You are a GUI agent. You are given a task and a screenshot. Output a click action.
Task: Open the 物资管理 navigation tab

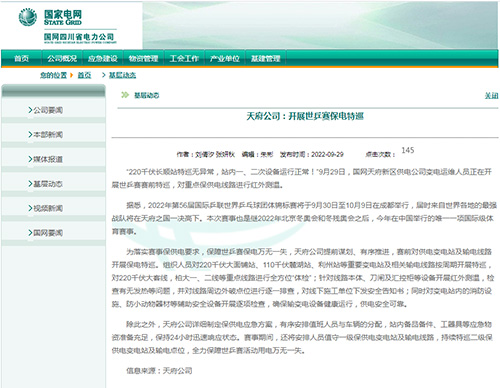(143, 59)
